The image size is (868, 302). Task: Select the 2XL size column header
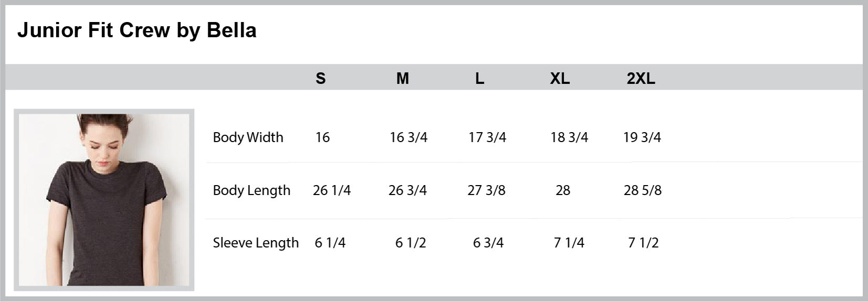pyautogui.click(x=641, y=79)
